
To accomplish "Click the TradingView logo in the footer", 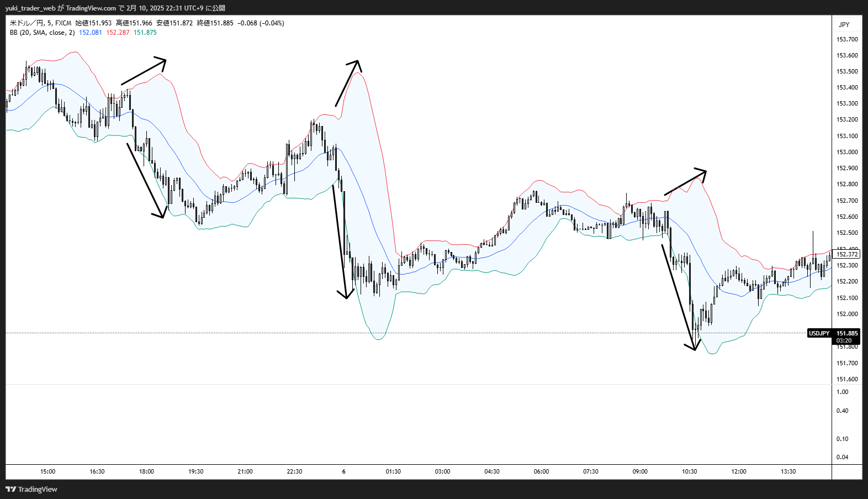I will coord(31,489).
